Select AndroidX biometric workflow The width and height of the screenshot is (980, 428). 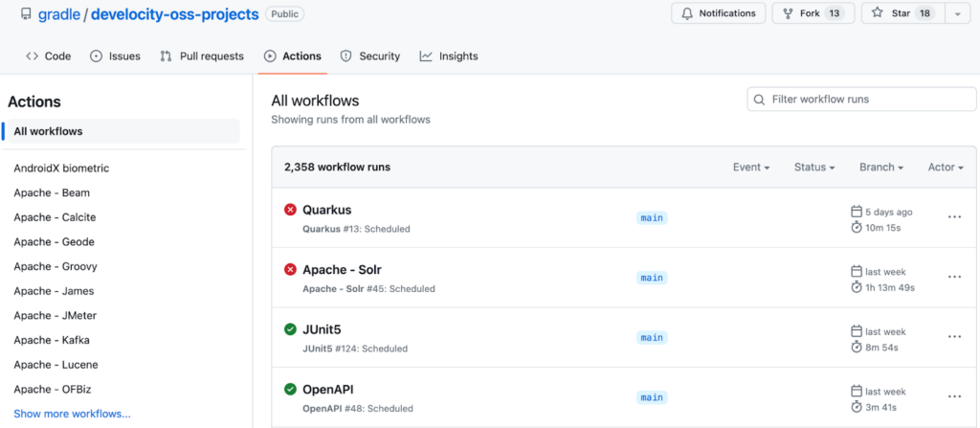62,169
